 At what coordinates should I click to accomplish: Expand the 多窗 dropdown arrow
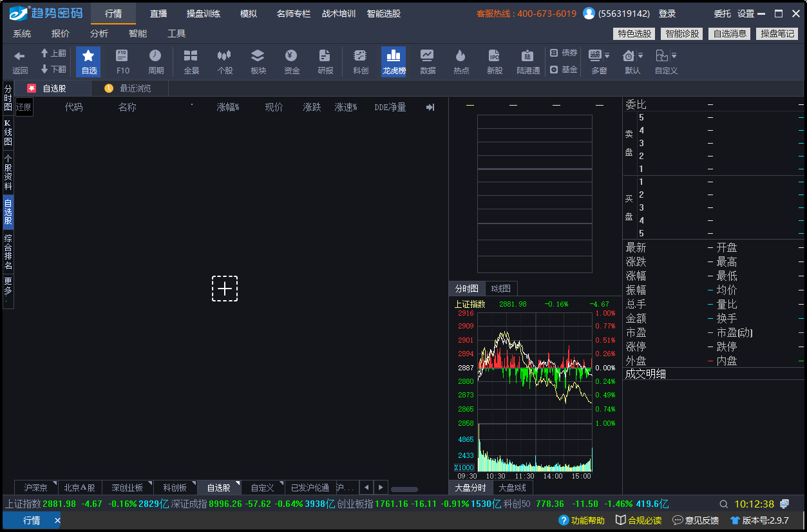point(607,57)
